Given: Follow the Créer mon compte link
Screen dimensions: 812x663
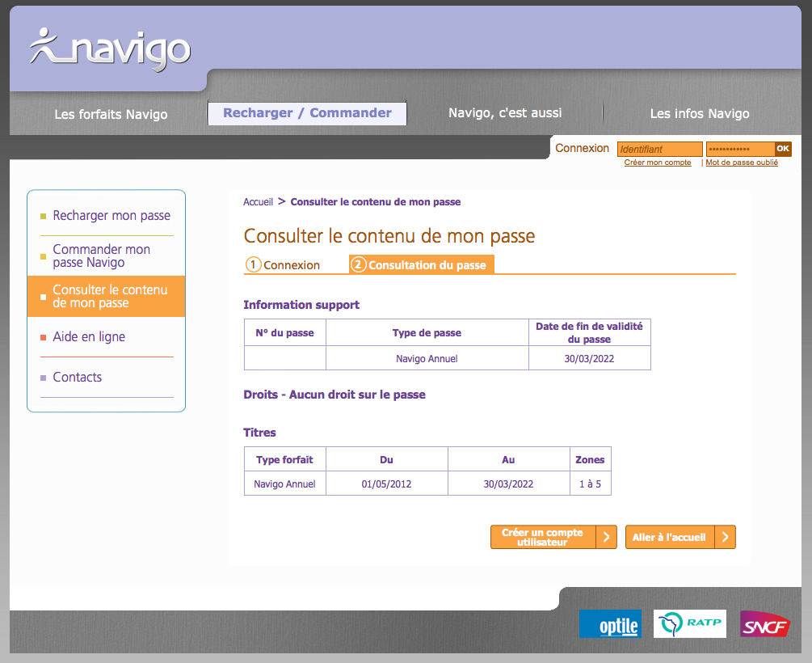Looking at the screenshot, I should click(658, 163).
